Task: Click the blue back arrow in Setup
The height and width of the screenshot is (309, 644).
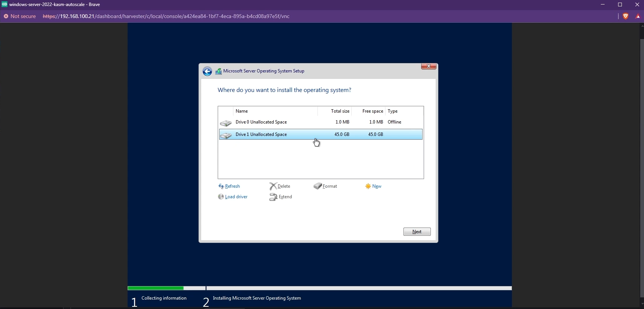Action: click(x=207, y=71)
